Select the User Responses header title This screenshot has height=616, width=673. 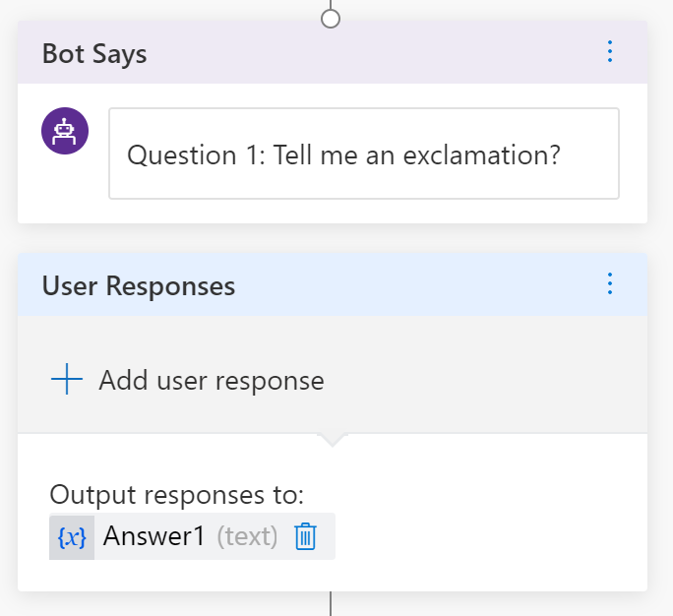pyautogui.click(x=139, y=285)
